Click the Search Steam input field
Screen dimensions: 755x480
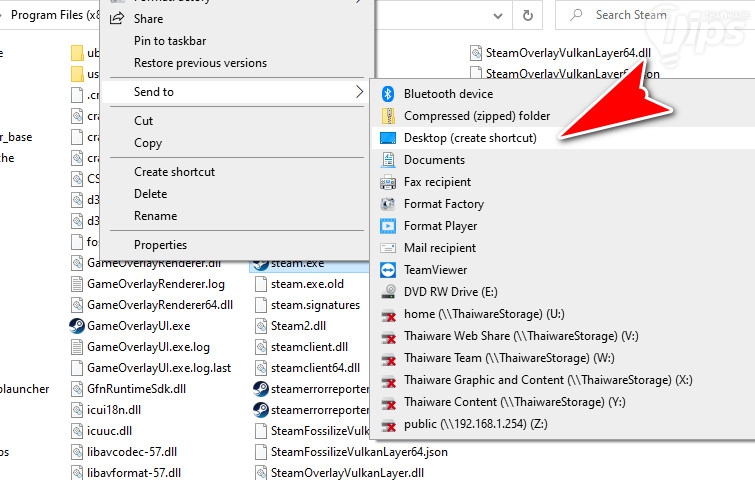(x=655, y=15)
